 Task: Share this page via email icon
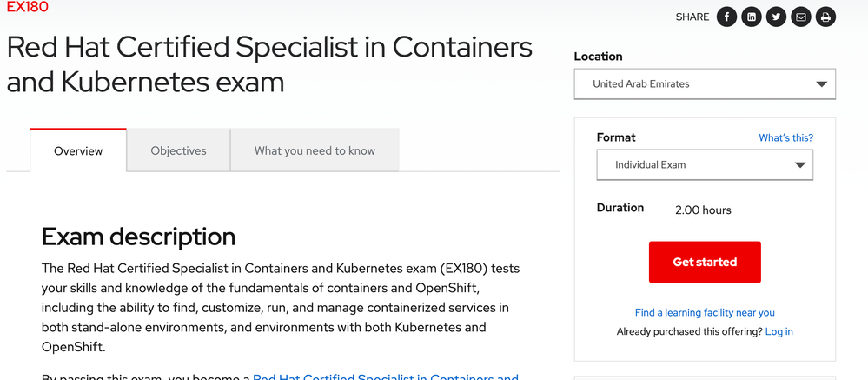(x=801, y=17)
